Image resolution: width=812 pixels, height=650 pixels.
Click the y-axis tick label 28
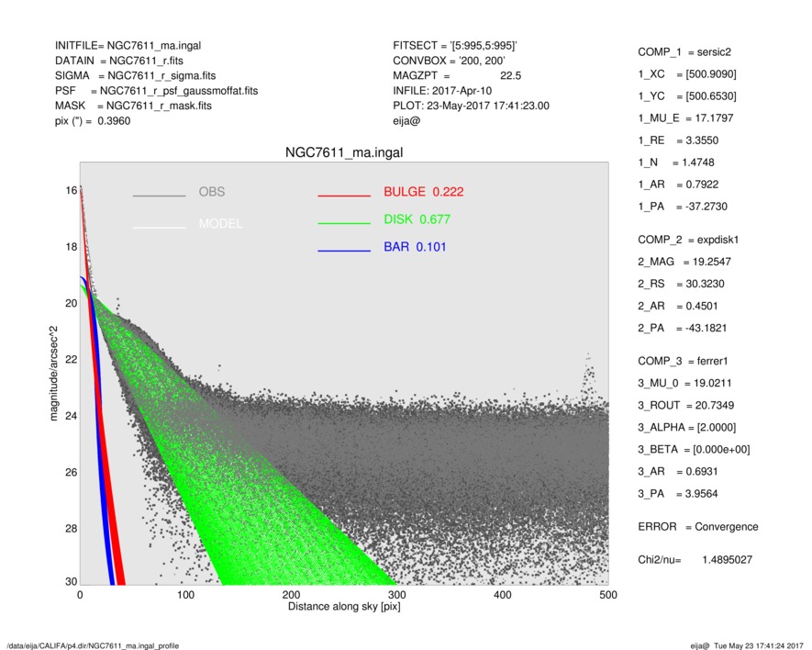72,528
